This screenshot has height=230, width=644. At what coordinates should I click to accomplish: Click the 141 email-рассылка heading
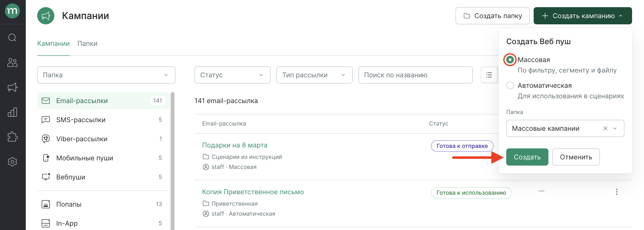tap(226, 101)
